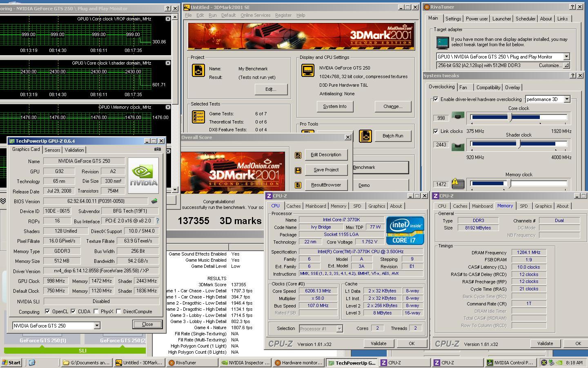Click the Batch Run stacked documents icon
Screen dimensions: 588x368
365,136
